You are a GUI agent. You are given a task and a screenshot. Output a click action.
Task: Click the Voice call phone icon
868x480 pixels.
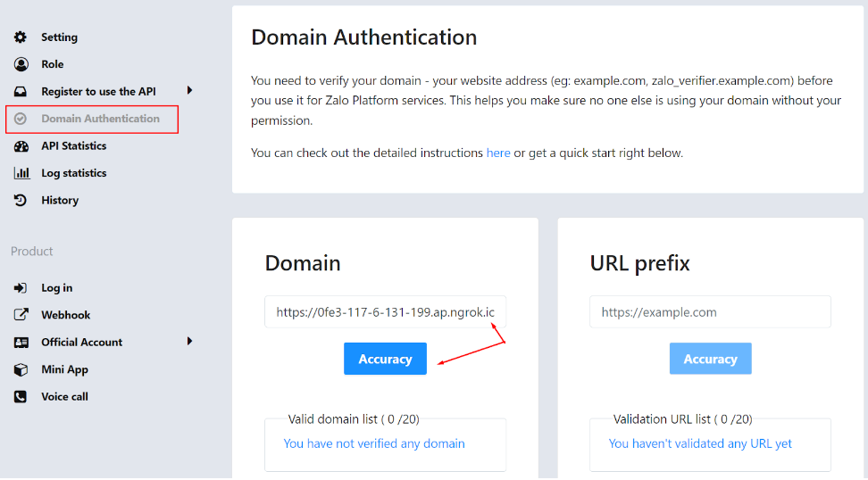(x=21, y=397)
